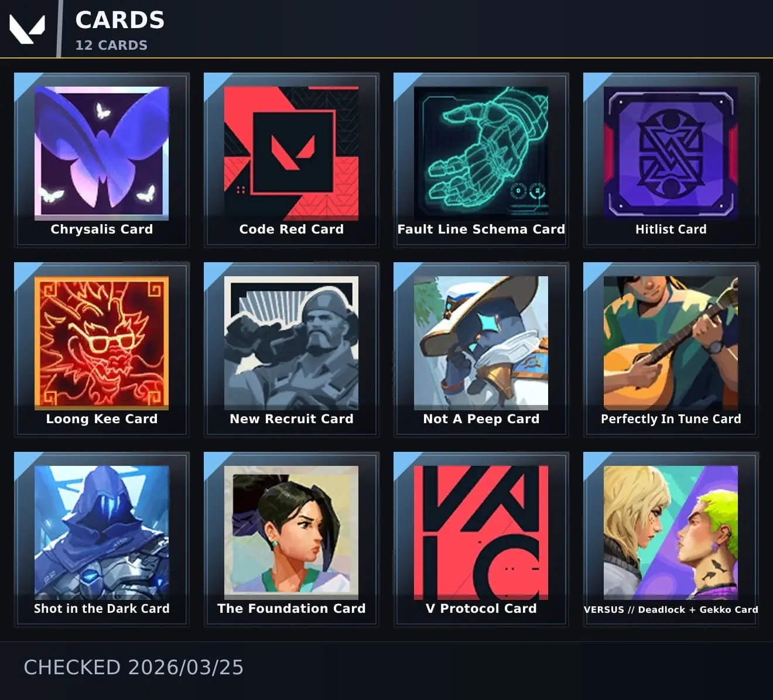Click the Chrysalis Card label
773x700 pixels.
point(101,229)
